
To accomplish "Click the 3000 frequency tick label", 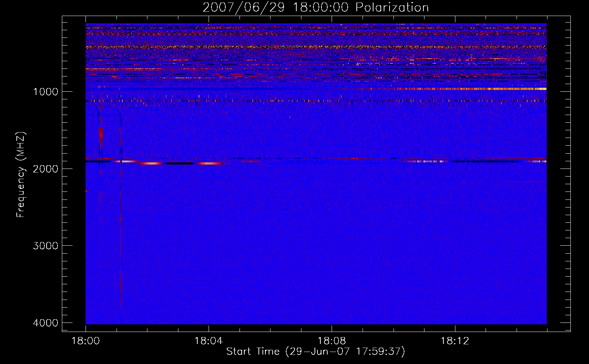I will 46,246.
